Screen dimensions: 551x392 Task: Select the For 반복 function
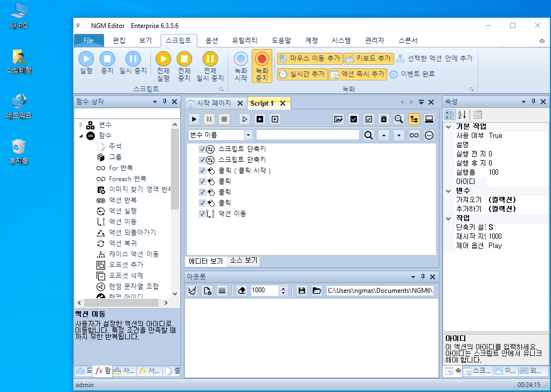pos(121,168)
